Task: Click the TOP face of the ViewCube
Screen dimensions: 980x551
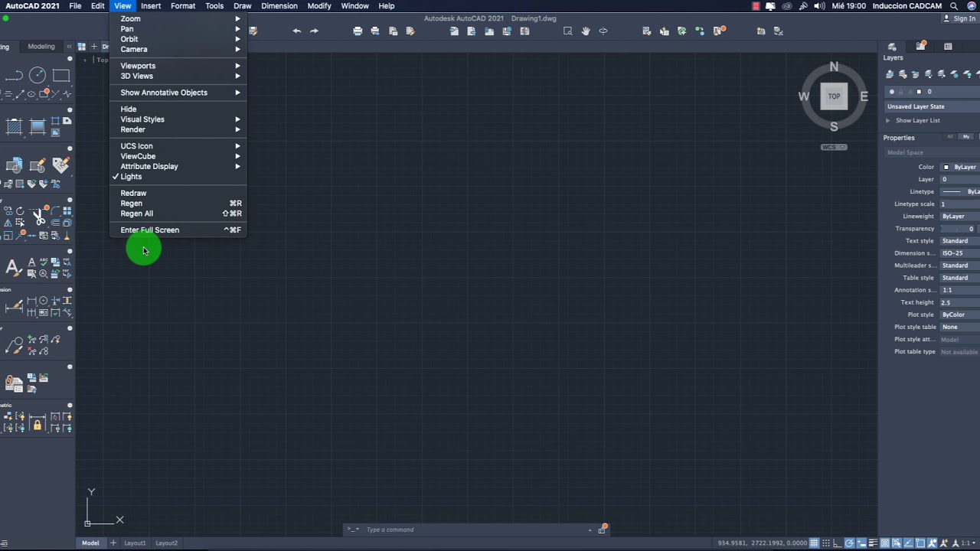Action: [x=834, y=96]
